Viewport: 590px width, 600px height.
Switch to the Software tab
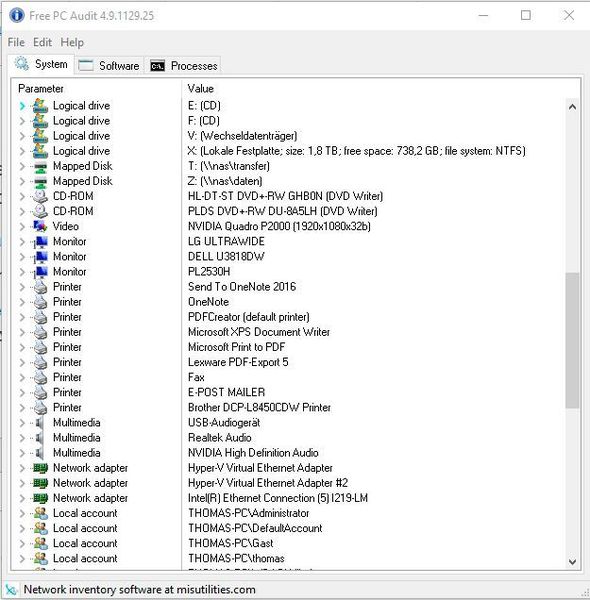click(x=109, y=66)
